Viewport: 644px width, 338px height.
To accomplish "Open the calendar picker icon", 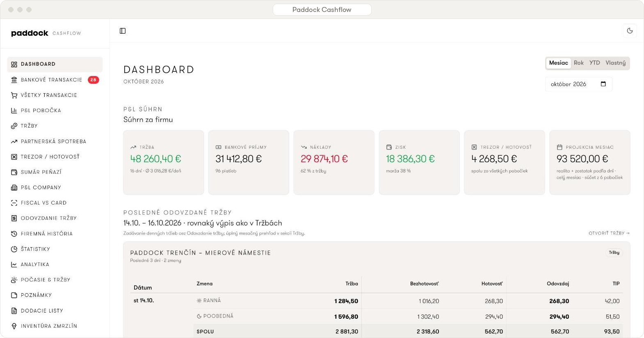I will pos(603,84).
